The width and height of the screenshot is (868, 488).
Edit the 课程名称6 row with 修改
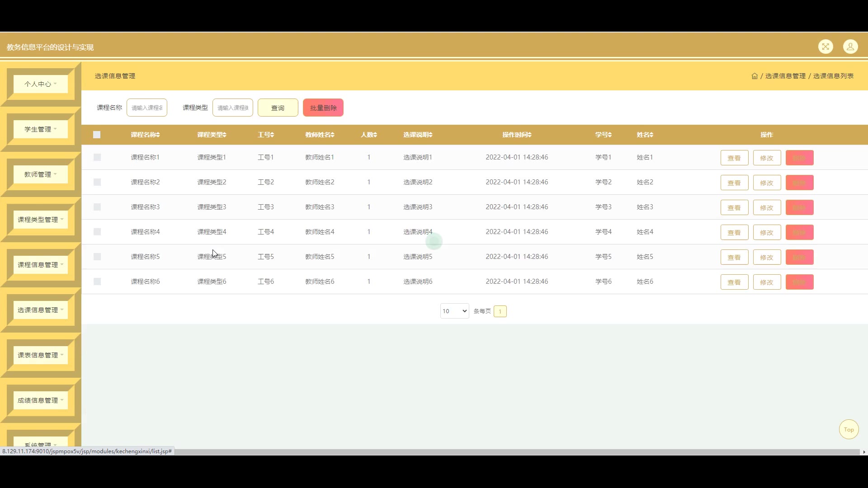(767, 282)
